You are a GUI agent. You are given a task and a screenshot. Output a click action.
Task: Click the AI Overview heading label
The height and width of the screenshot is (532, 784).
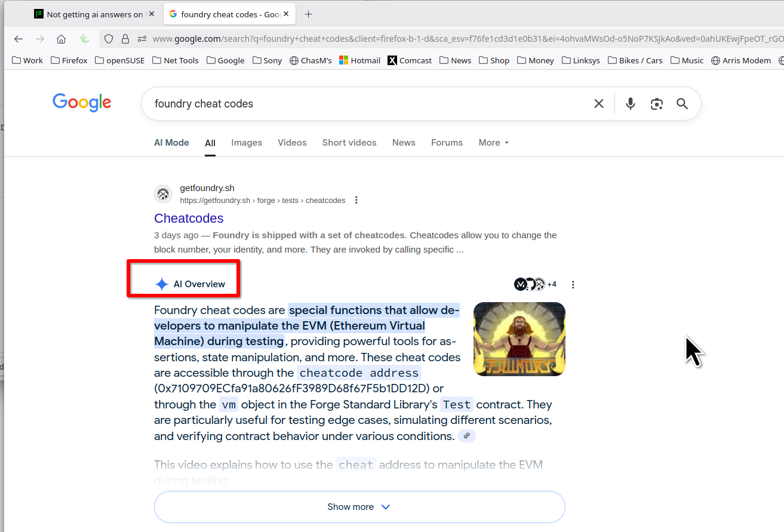click(199, 284)
